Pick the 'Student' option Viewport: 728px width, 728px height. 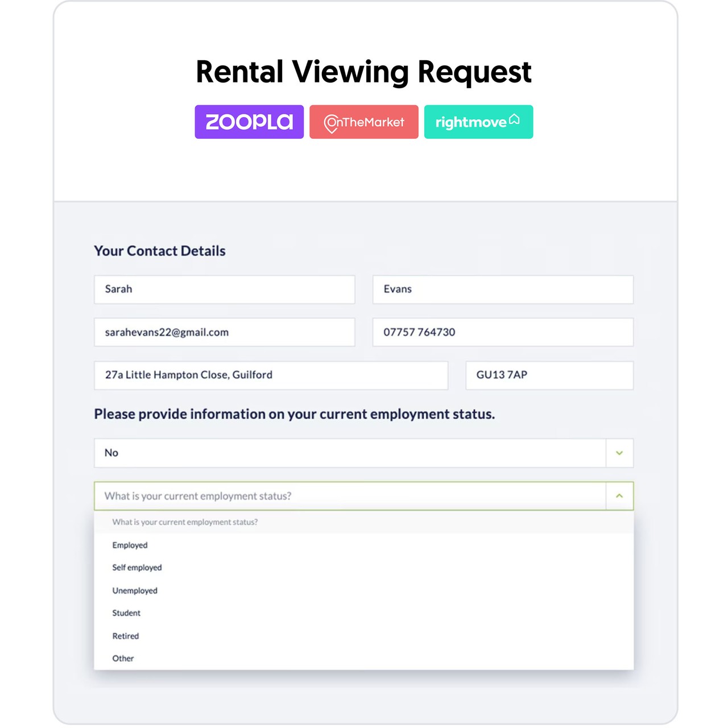click(126, 613)
